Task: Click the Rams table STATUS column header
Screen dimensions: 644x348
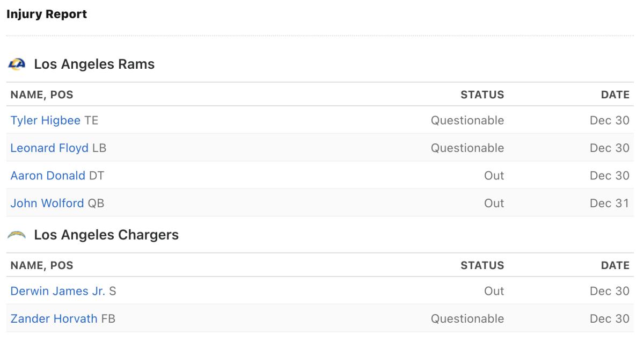Action: point(482,95)
